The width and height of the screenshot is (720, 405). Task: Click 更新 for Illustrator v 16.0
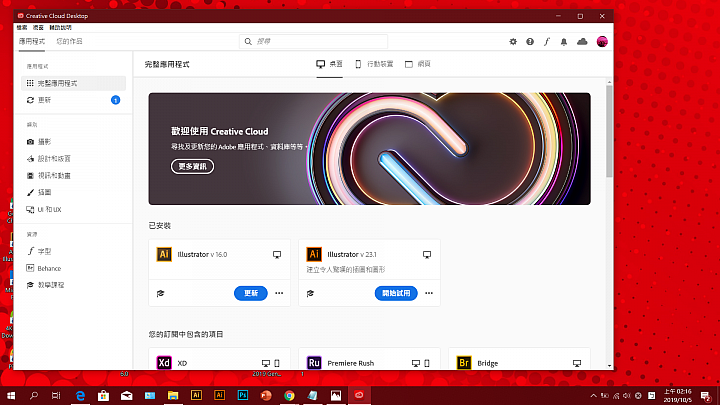pos(251,293)
